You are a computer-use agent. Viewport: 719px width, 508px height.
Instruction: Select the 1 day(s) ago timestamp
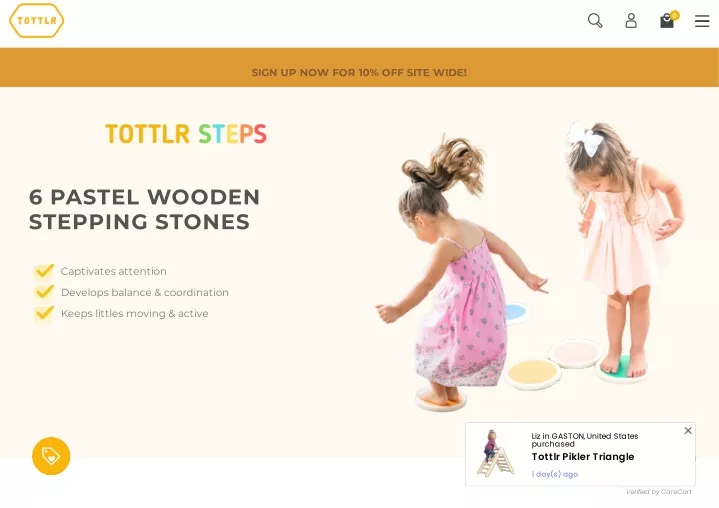tap(554, 474)
